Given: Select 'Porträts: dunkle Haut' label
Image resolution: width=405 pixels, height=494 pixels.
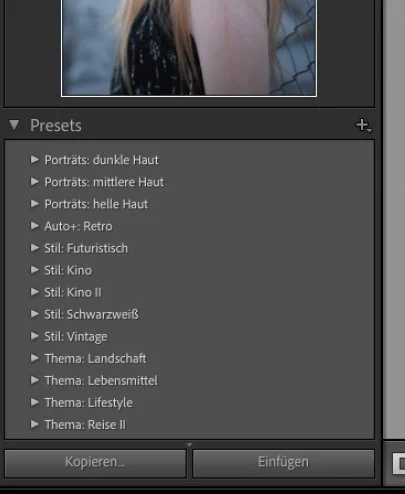Looking at the screenshot, I should pyautogui.click(x=101, y=160).
